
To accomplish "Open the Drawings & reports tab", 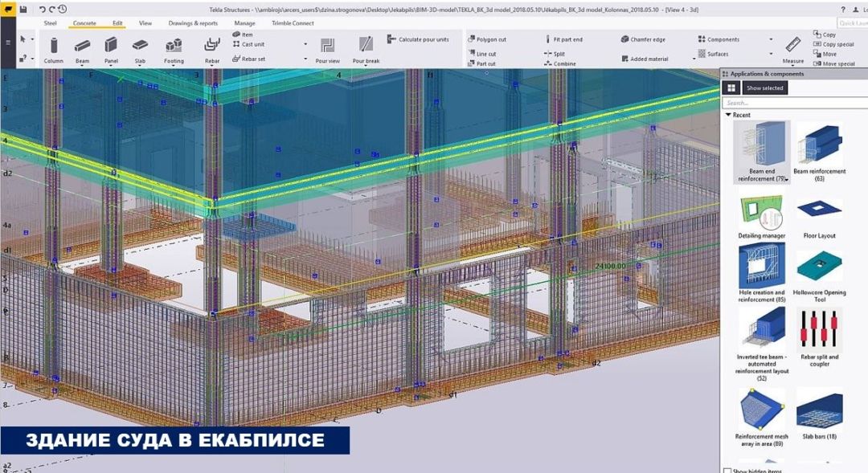I will tap(193, 23).
